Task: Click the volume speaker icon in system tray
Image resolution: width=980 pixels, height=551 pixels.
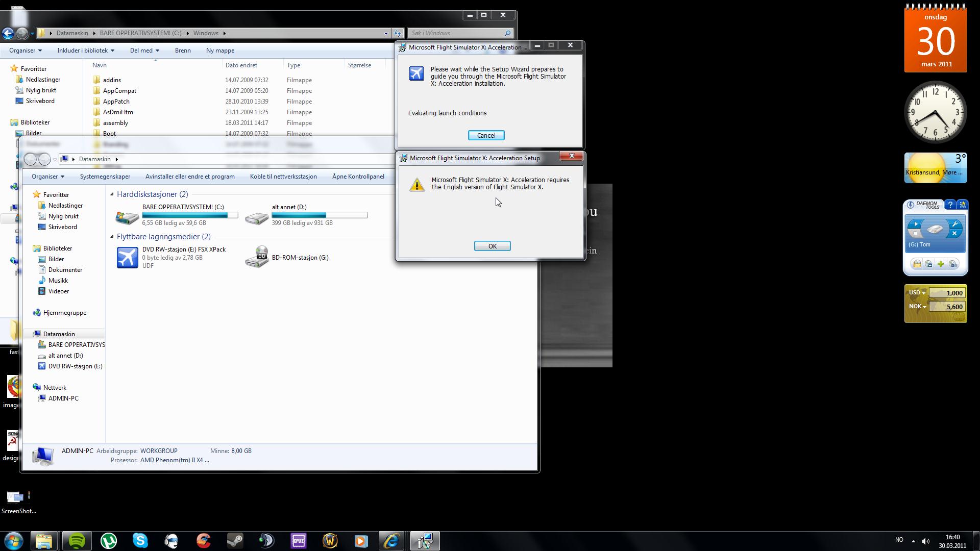Action: click(x=925, y=541)
